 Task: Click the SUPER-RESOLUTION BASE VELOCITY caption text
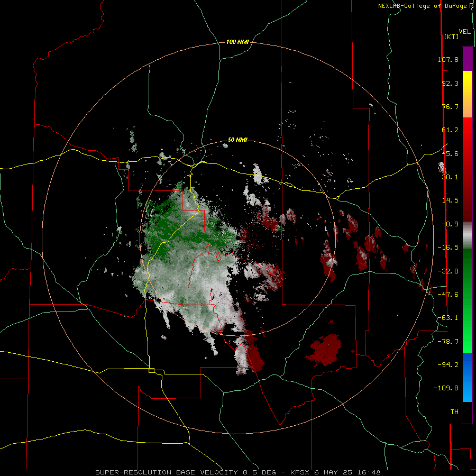(167, 472)
